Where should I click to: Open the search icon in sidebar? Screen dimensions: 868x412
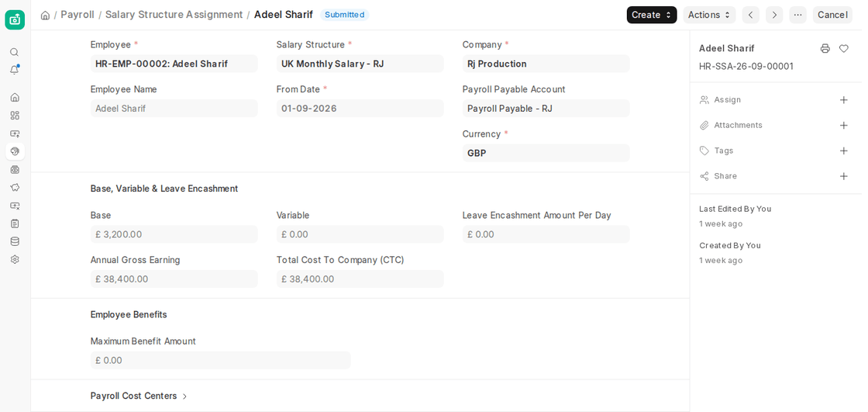(x=15, y=52)
